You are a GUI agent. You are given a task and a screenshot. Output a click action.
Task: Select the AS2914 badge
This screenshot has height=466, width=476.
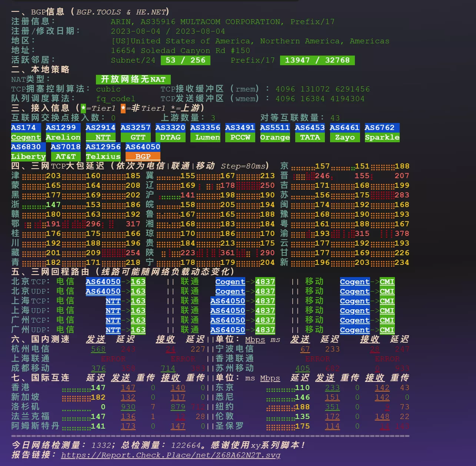(101, 128)
